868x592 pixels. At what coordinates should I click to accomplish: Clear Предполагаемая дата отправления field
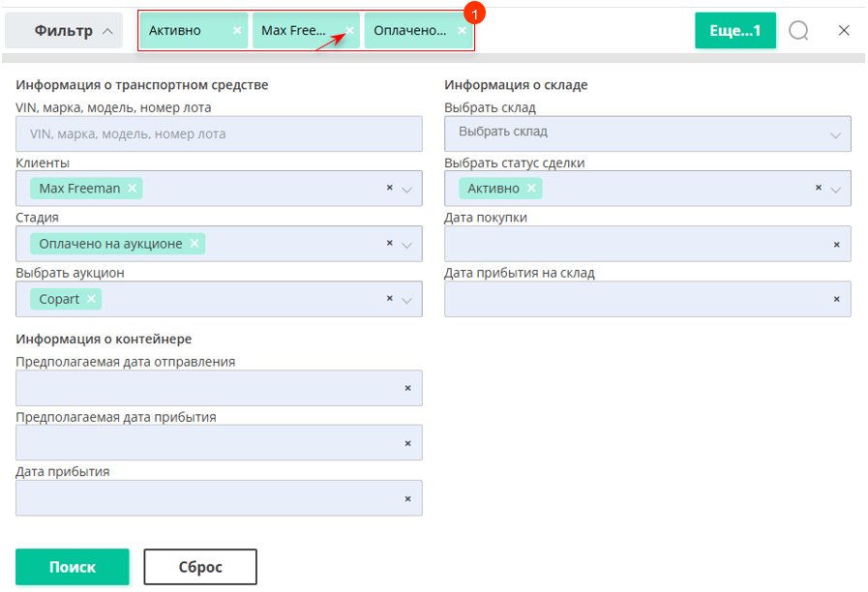click(407, 388)
